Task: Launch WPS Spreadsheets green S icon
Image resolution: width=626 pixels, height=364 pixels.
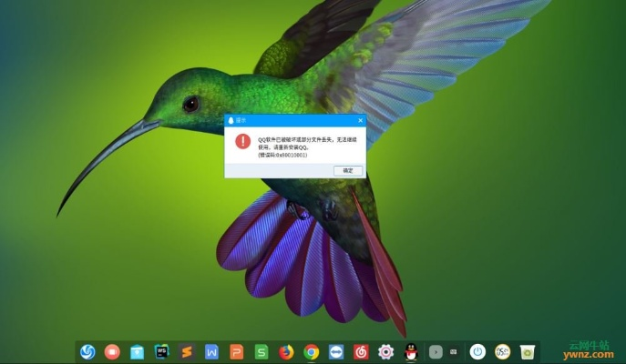Action: pyautogui.click(x=262, y=351)
